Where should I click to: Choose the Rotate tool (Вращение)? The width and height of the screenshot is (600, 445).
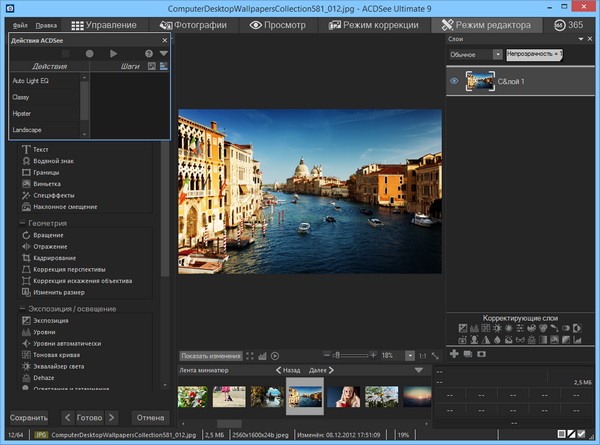tap(48, 234)
